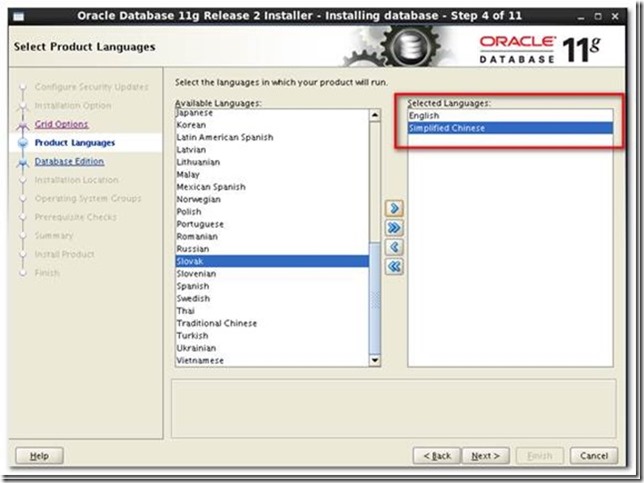Select Japanese in Available Languages
The image size is (644, 483).
coord(272,113)
